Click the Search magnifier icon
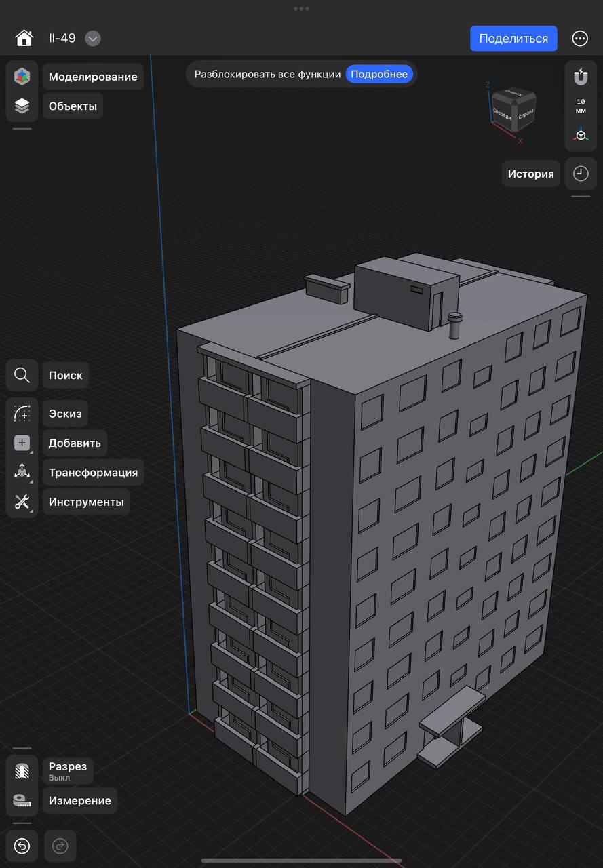This screenshot has height=868, width=603. pos(22,375)
